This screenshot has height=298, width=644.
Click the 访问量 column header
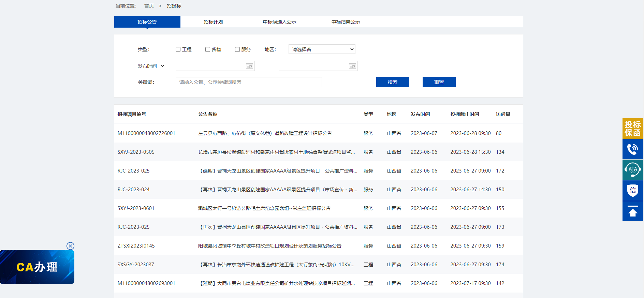pos(503,114)
